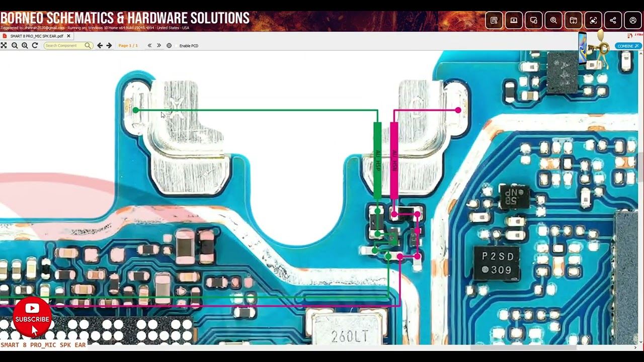This screenshot has height=362, width=644.
Task: Click the fit-to-screen expand icon
Action: pyautogui.click(x=4, y=45)
